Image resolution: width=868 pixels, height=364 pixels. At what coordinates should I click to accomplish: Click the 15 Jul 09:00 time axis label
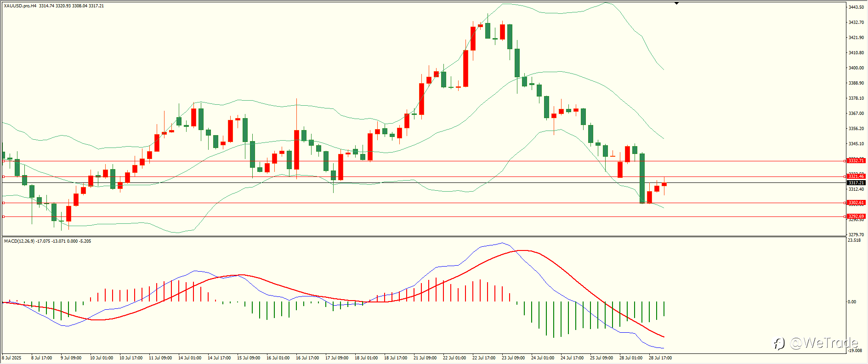click(x=249, y=358)
